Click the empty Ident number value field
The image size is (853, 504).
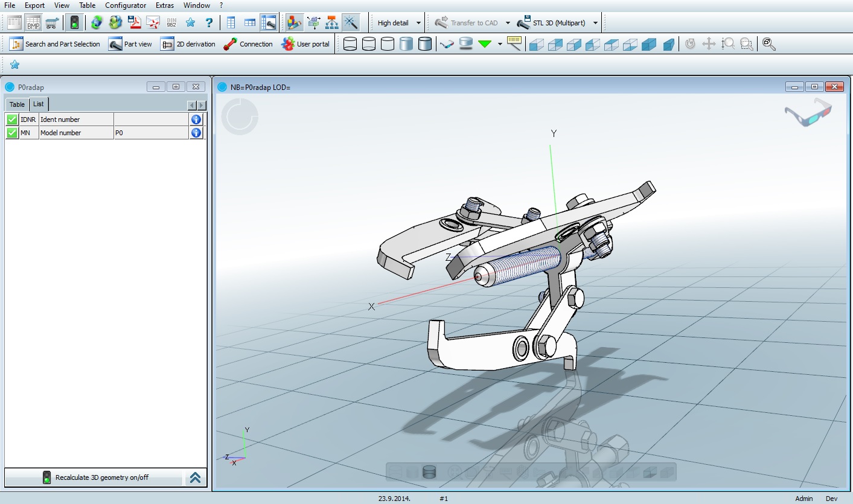151,120
